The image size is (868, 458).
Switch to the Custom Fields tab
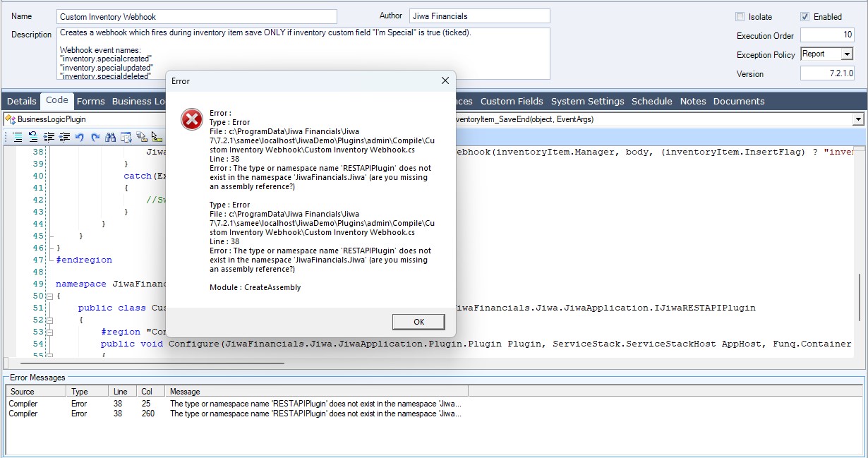[512, 102]
